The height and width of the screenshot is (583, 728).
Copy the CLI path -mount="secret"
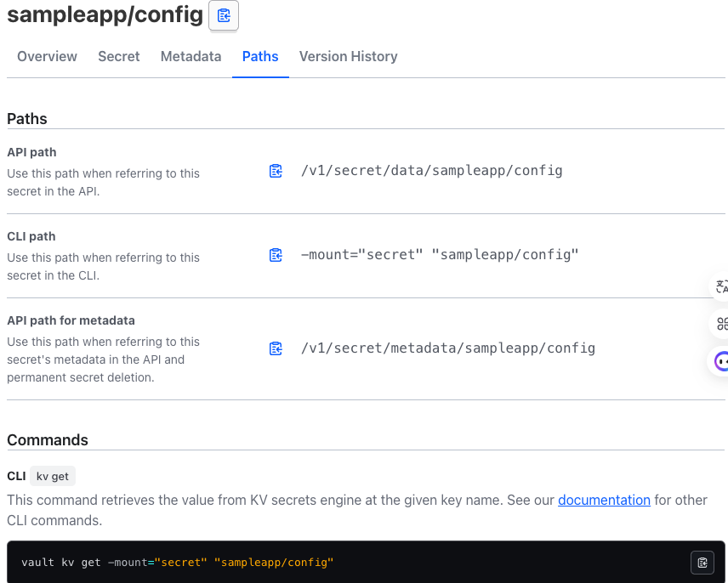[x=276, y=255]
